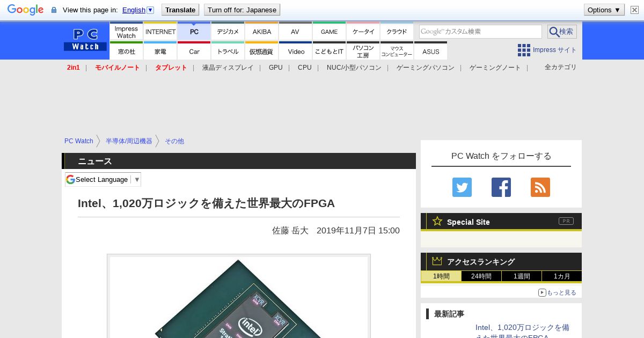Close the Google translate bar

point(633,10)
